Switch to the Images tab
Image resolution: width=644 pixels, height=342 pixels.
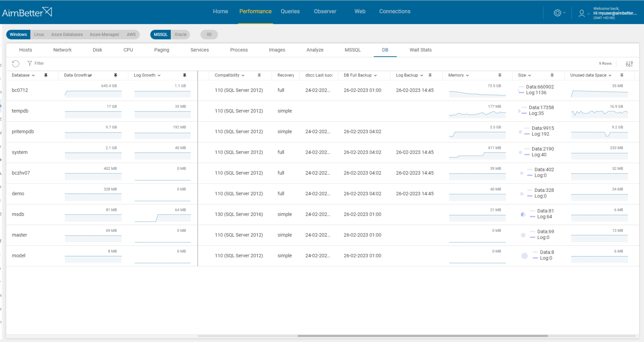(x=277, y=50)
